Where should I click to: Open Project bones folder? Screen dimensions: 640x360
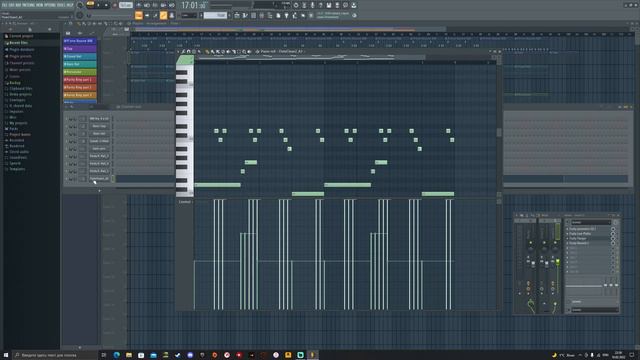[20, 134]
